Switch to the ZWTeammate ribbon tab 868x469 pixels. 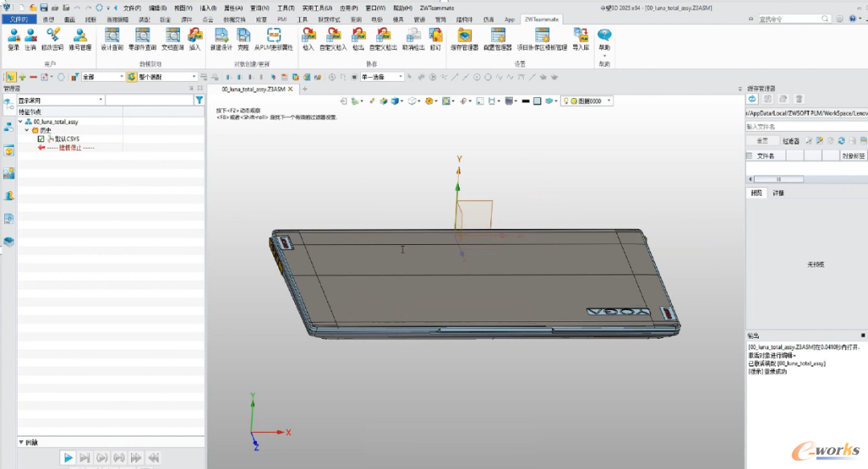(542, 19)
